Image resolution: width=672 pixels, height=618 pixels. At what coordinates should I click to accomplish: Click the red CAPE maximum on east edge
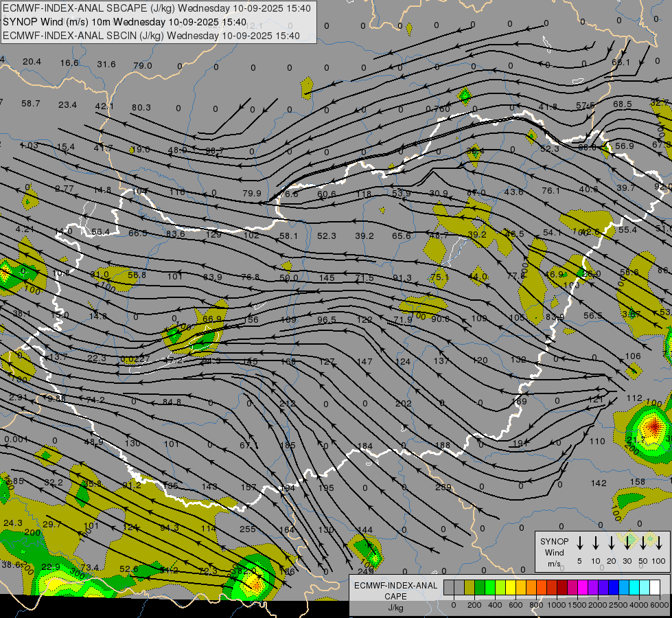point(654,426)
